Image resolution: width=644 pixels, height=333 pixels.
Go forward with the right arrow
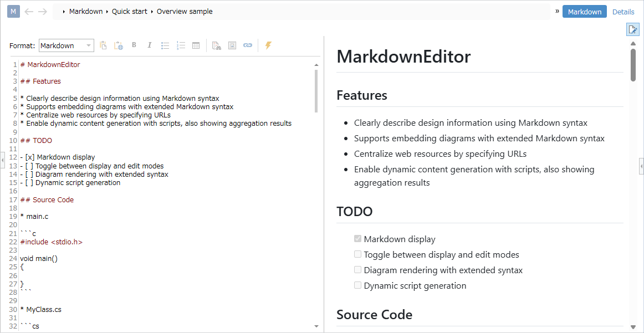(x=43, y=12)
